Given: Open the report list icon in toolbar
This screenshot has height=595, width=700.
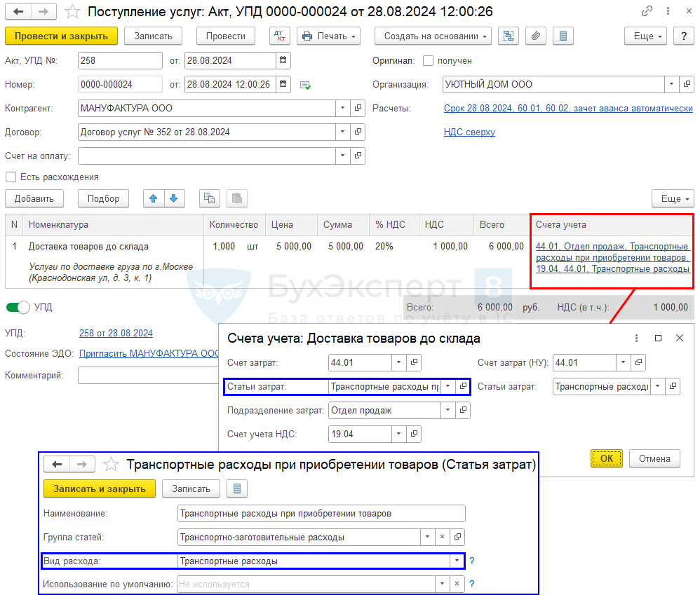Looking at the screenshot, I should [563, 36].
